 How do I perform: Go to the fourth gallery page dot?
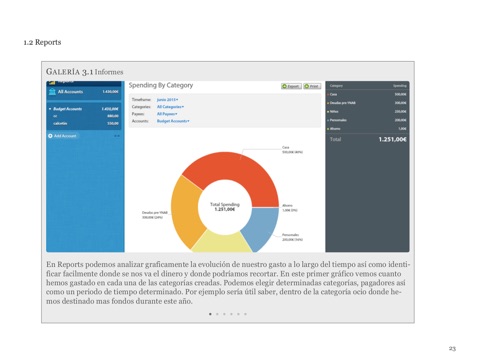pyautogui.click(x=231, y=314)
